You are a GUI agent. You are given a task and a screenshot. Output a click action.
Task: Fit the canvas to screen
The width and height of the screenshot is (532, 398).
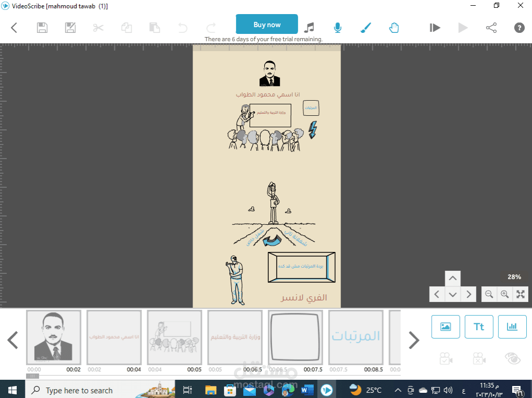pos(521,294)
